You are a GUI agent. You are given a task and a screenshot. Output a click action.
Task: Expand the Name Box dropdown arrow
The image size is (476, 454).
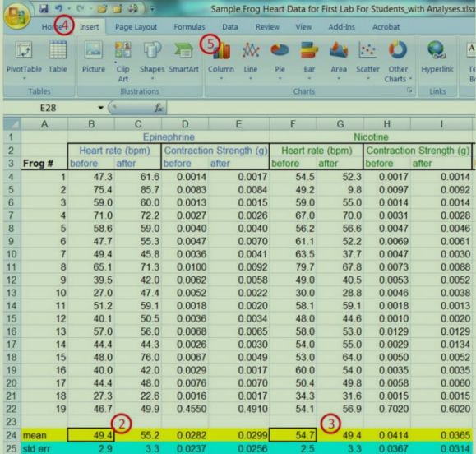[100, 108]
